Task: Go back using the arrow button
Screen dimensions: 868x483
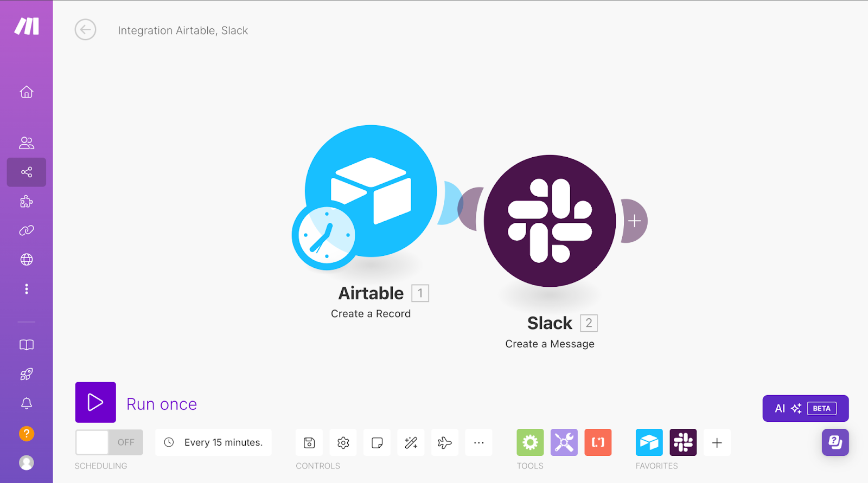Action: click(85, 30)
